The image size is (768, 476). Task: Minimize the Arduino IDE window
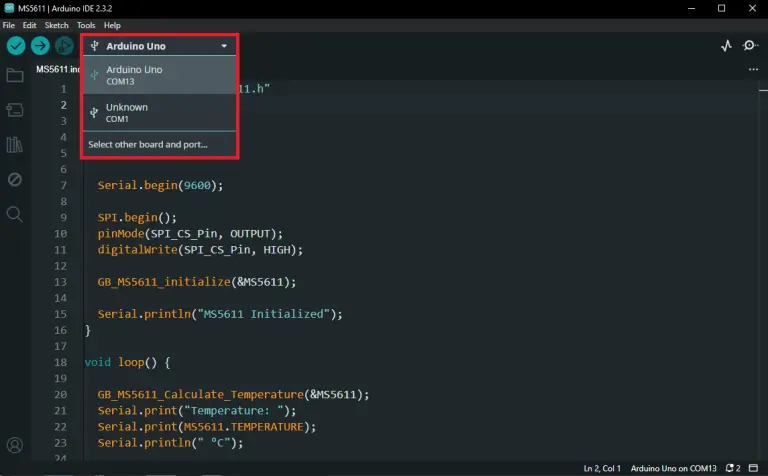(x=691, y=8)
